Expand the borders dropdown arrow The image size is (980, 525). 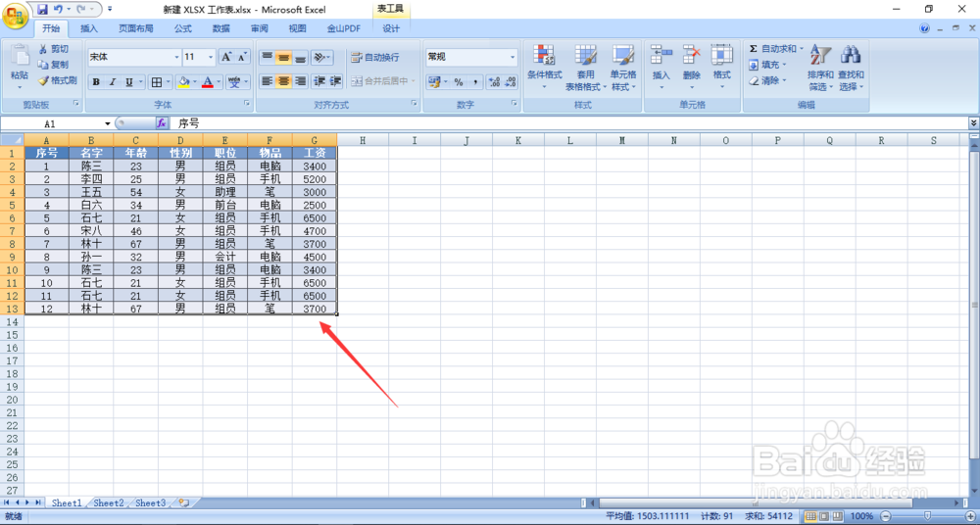pyautogui.click(x=170, y=82)
